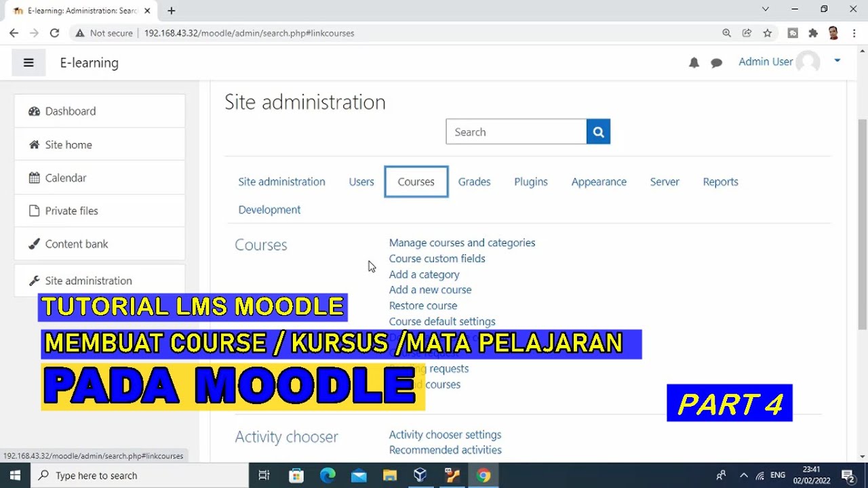Open the Restore course link
The width and height of the screenshot is (868, 488).
(422, 306)
